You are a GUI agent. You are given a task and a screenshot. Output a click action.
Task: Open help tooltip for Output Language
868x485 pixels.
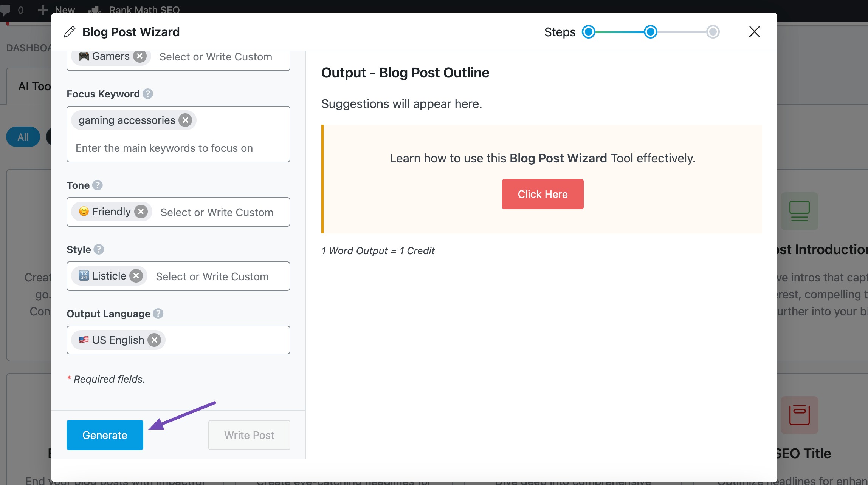click(158, 314)
